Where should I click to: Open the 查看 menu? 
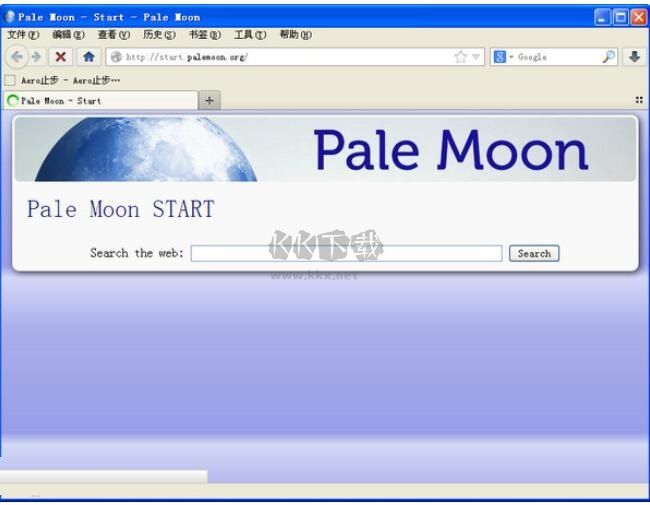tap(114, 35)
